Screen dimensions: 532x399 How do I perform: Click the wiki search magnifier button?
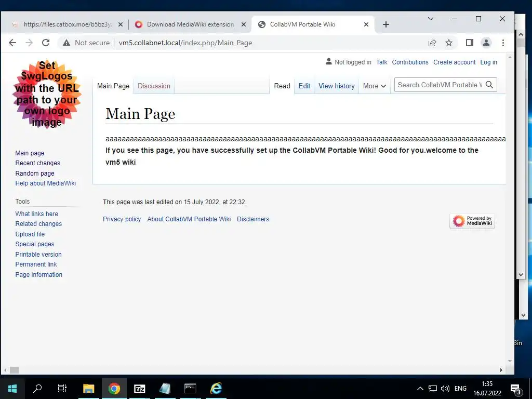[x=489, y=85]
